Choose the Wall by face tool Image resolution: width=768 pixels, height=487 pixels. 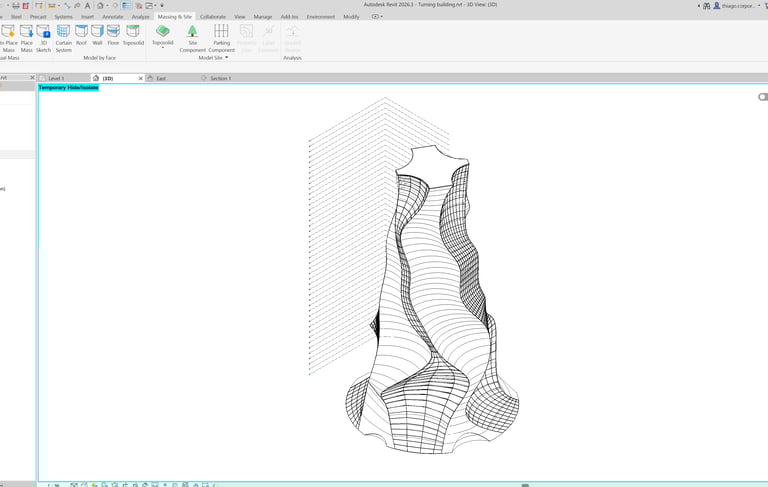(97, 35)
